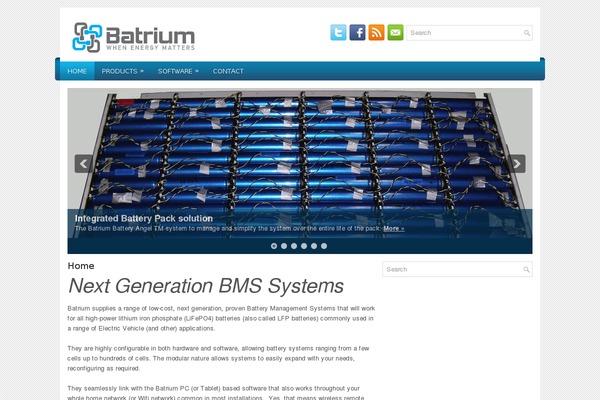Select the sixth slide indicator dot
Image resolution: width=600 pixels, height=400 pixels.
click(324, 246)
